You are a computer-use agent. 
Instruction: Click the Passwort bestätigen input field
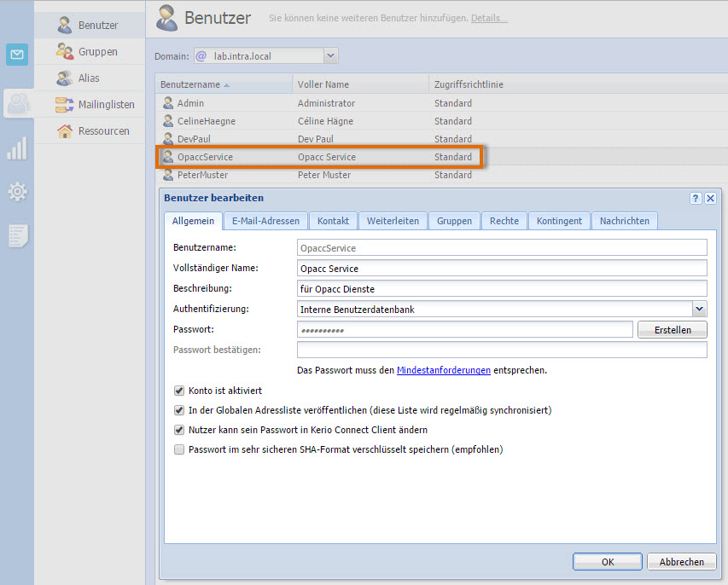click(502, 350)
